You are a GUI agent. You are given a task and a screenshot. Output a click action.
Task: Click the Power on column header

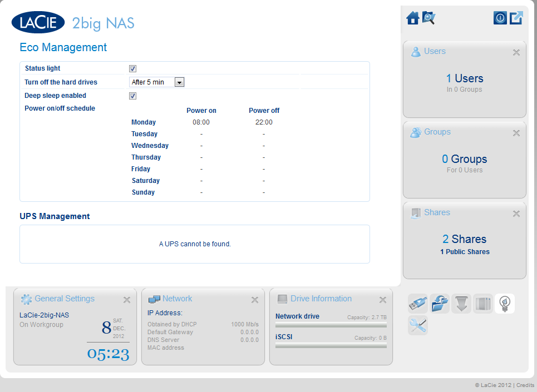coord(201,111)
